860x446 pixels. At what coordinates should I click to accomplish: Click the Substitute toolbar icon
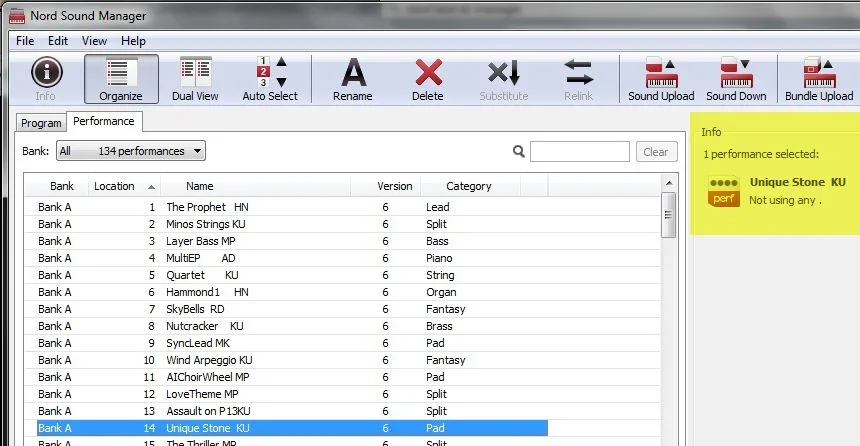pyautogui.click(x=503, y=80)
